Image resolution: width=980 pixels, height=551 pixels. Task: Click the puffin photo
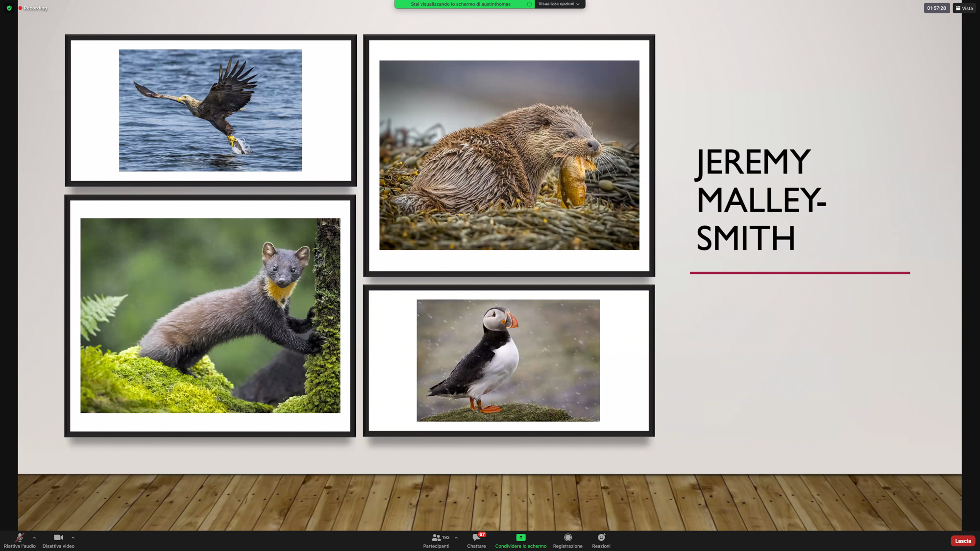click(508, 360)
